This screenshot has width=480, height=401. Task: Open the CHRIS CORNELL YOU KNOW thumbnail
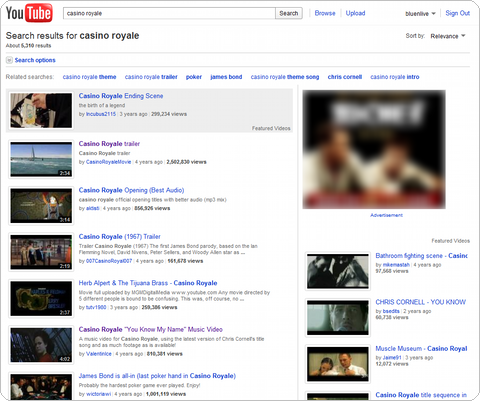(338, 317)
